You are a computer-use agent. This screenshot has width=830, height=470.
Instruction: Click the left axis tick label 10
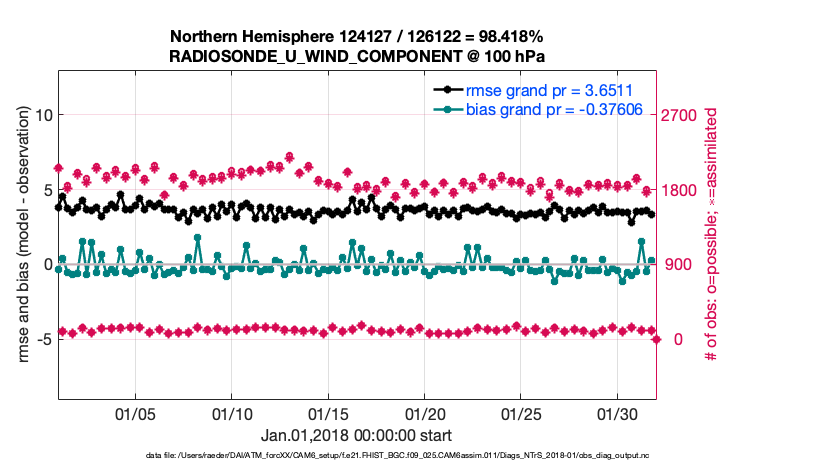click(43, 115)
